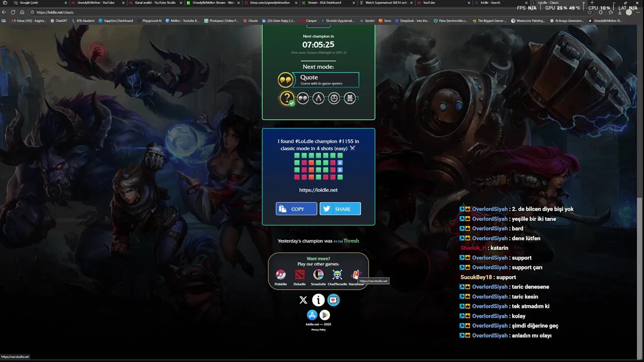Select the Splash mode disguise icon
The height and width of the screenshot is (362, 644).
tap(350, 99)
